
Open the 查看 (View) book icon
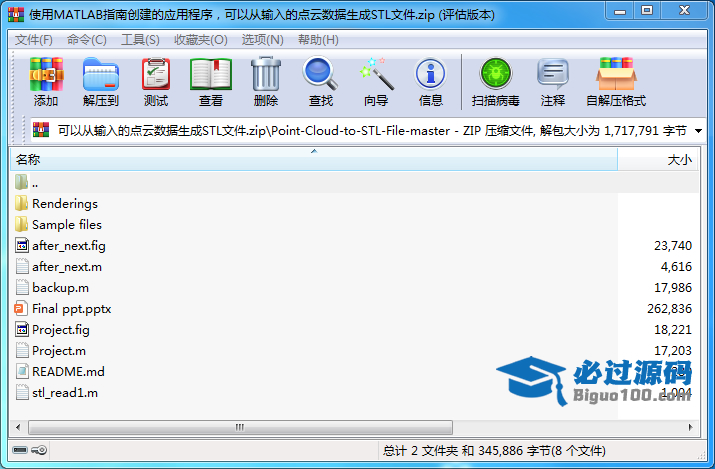click(211, 74)
